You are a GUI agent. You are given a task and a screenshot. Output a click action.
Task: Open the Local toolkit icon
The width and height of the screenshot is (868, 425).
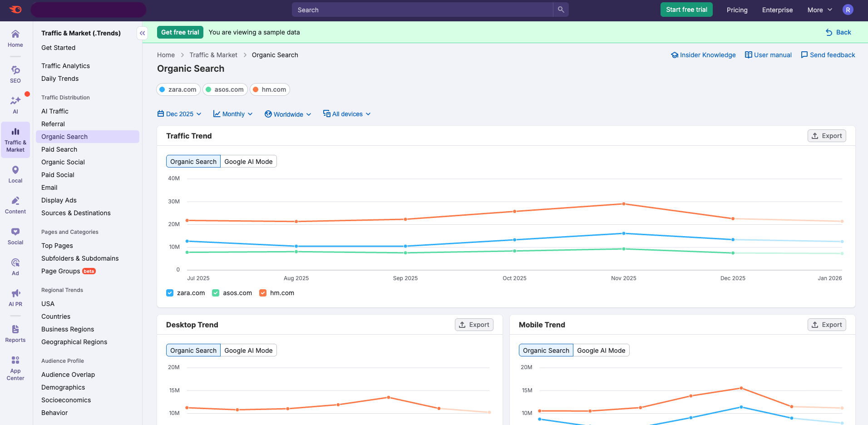(x=15, y=174)
